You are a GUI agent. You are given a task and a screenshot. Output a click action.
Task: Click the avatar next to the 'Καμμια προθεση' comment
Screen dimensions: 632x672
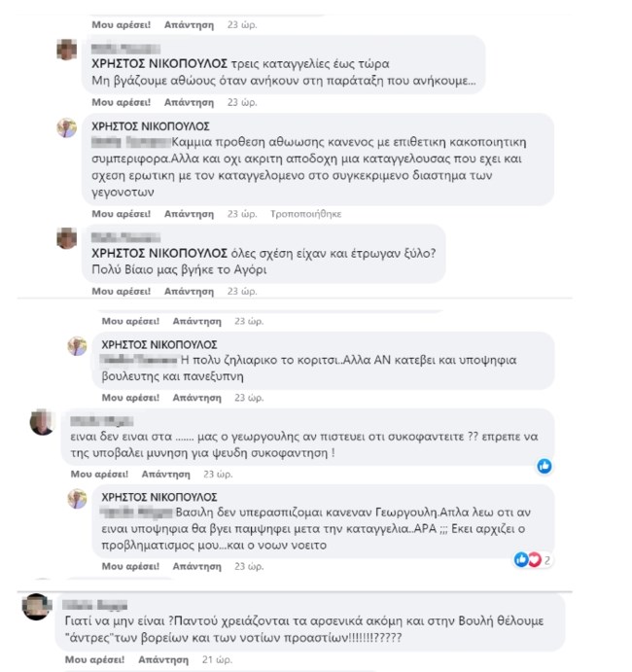(x=66, y=128)
